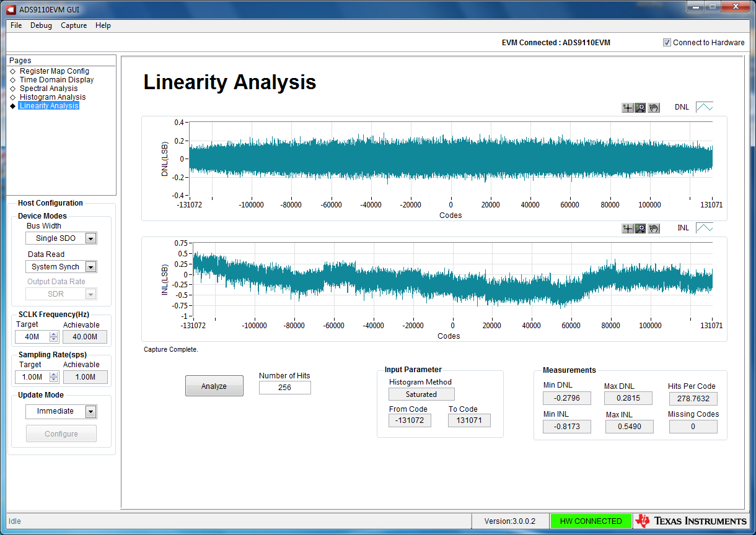
Task: Click the Sampling Rate target stepper arrows
Action: [x=53, y=377]
